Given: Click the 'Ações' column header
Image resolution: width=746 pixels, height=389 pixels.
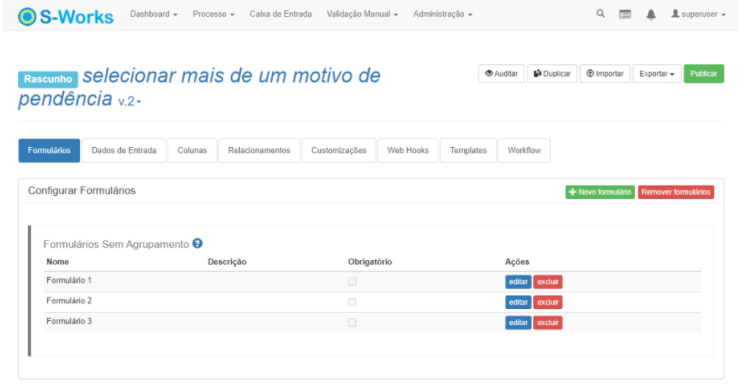Looking at the screenshot, I should [517, 262].
